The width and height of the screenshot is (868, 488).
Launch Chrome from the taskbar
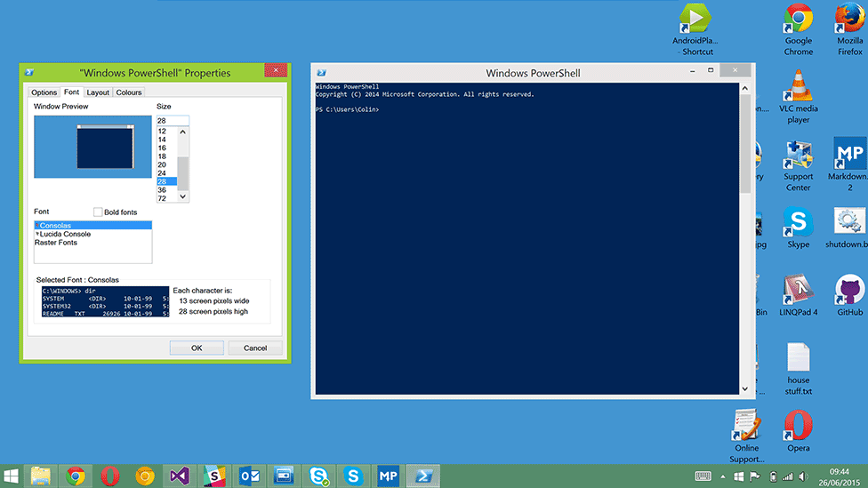point(76,476)
